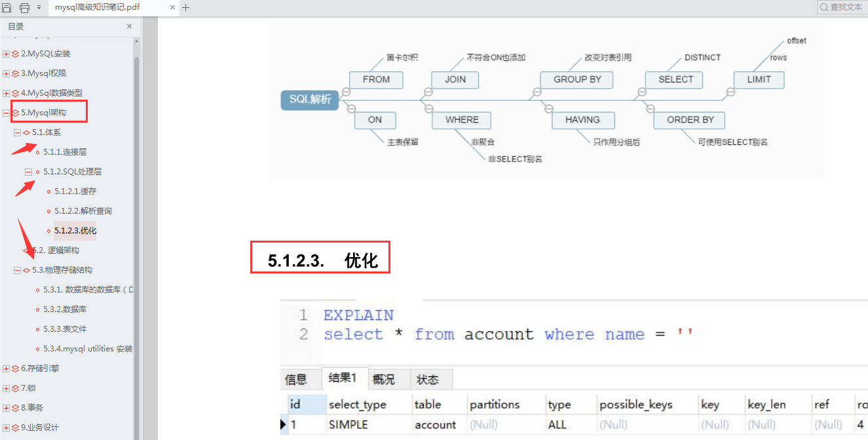Select the highlighted 5.1.2.3.优化 bookmark

pyautogui.click(x=75, y=231)
